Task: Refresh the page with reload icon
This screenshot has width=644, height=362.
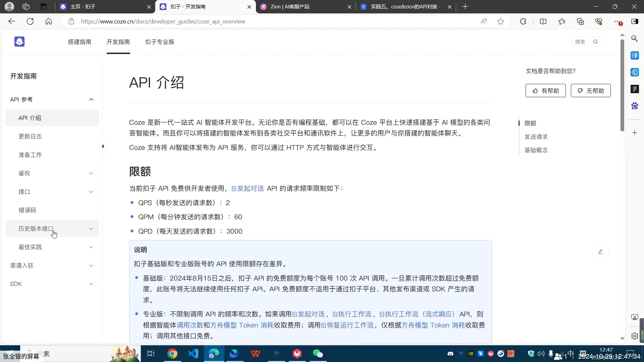Action: click(30, 21)
